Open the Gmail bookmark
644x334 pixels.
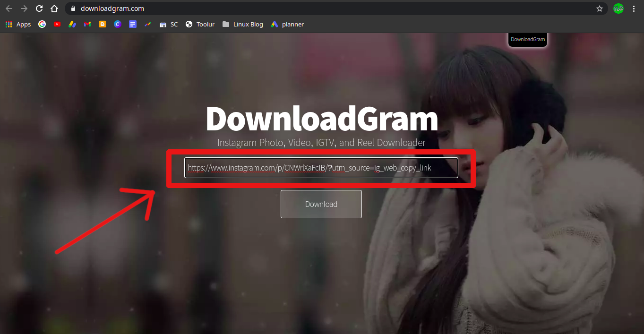[x=87, y=24]
